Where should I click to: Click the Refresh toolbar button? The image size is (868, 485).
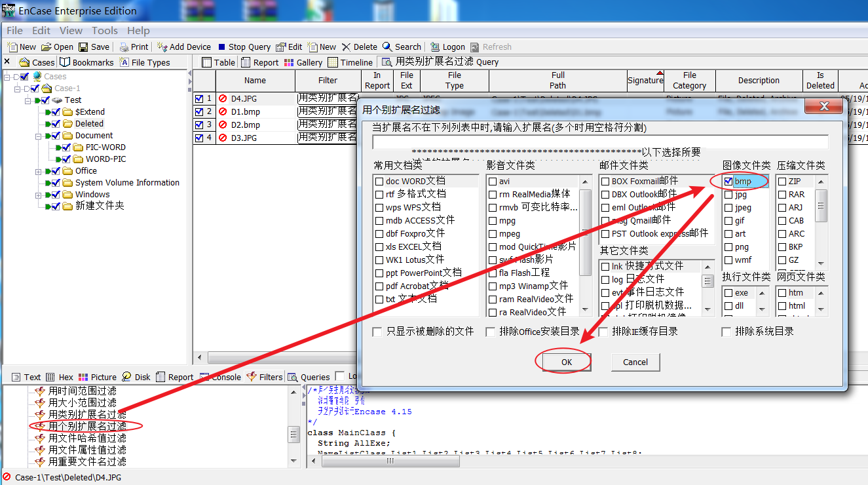tap(491, 47)
